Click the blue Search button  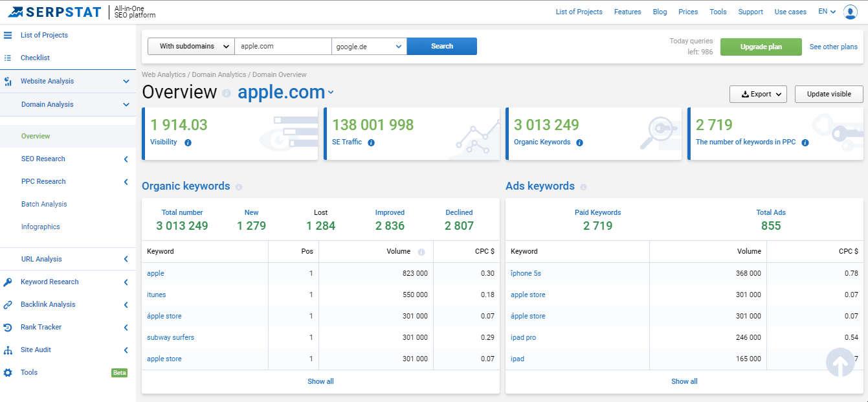point(442,46)
